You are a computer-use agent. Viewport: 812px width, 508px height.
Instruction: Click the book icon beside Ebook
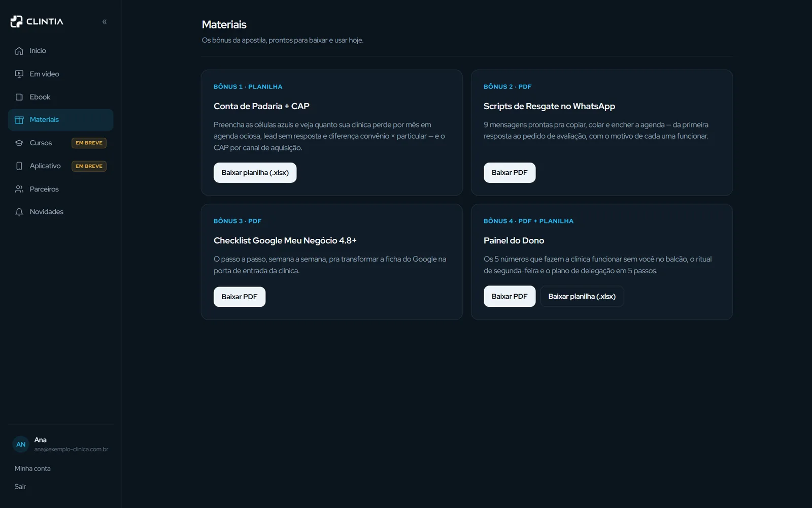coord(19,97)
